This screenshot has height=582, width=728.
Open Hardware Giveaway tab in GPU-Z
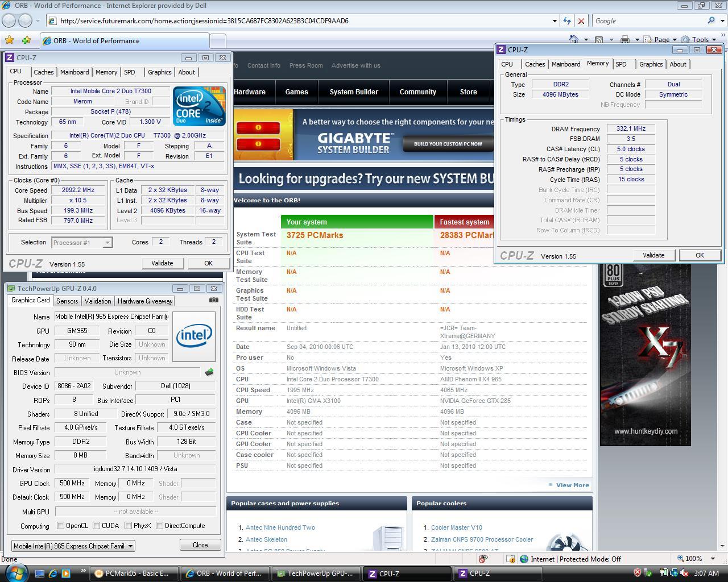[x=145, y=301]
